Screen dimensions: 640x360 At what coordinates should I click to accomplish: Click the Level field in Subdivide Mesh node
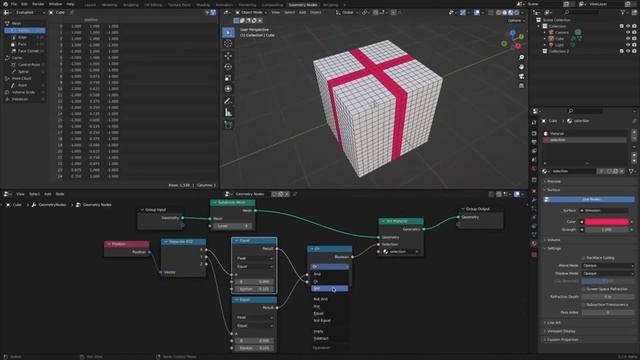tap(232, 226)
